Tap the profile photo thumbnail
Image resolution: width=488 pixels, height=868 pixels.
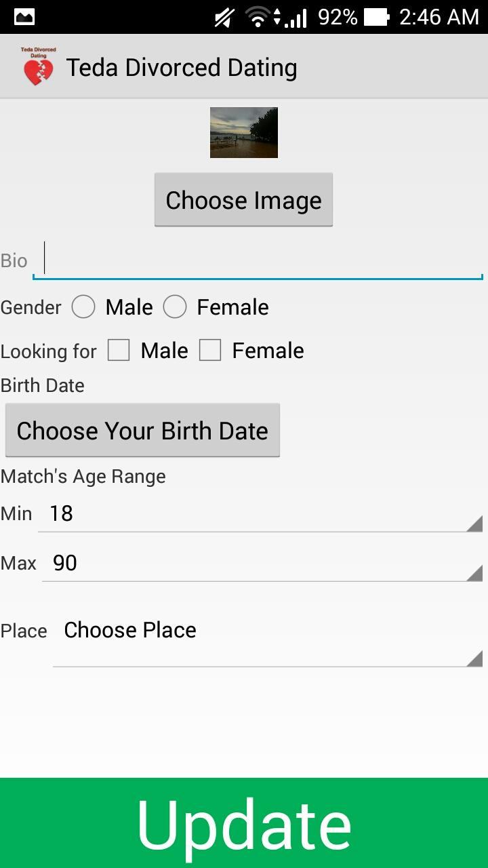tap(244, 133)
